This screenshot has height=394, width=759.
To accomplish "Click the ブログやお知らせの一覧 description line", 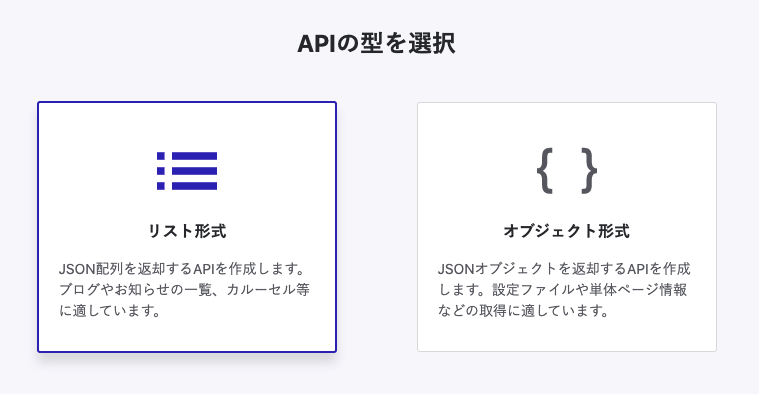I will pyautogui.click(x=184, y=289).
